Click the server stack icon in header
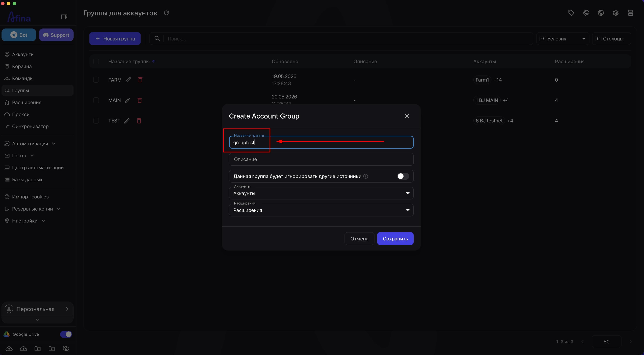644x355 pixels. tap(631, 13)
